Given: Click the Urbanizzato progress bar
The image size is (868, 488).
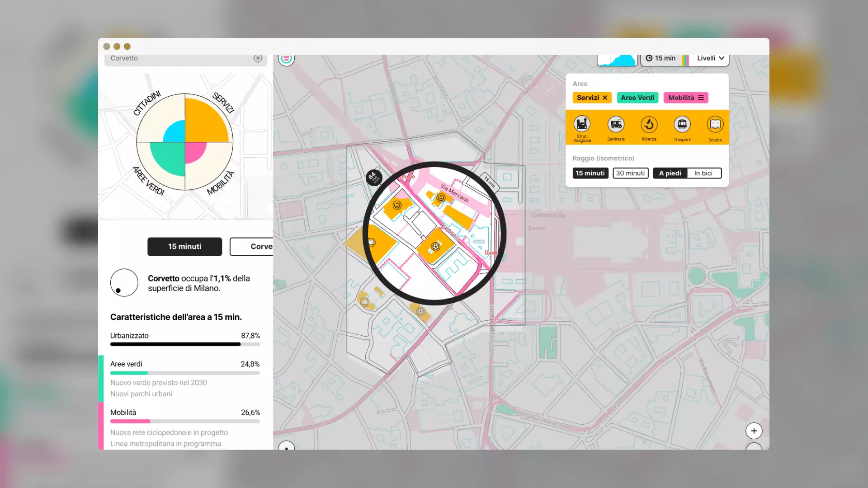Looking at the screenshot, I should (185, 344).
